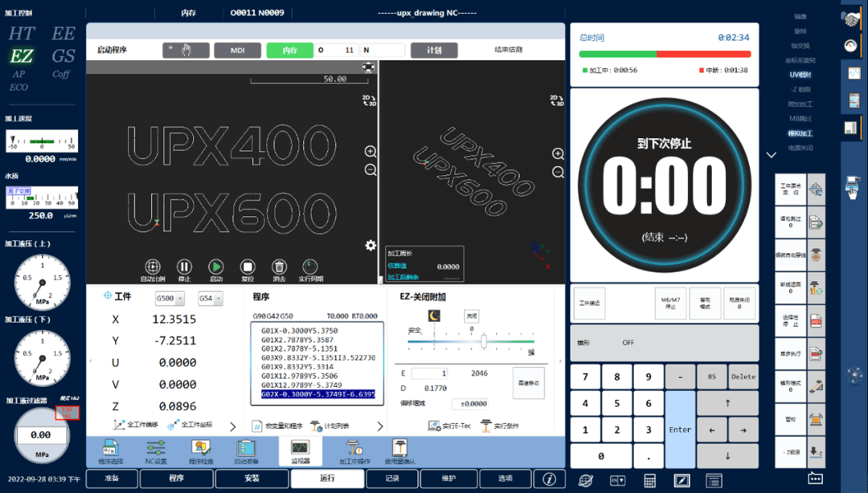
Task: Click the total time progress bar
Action: [665, 55]
